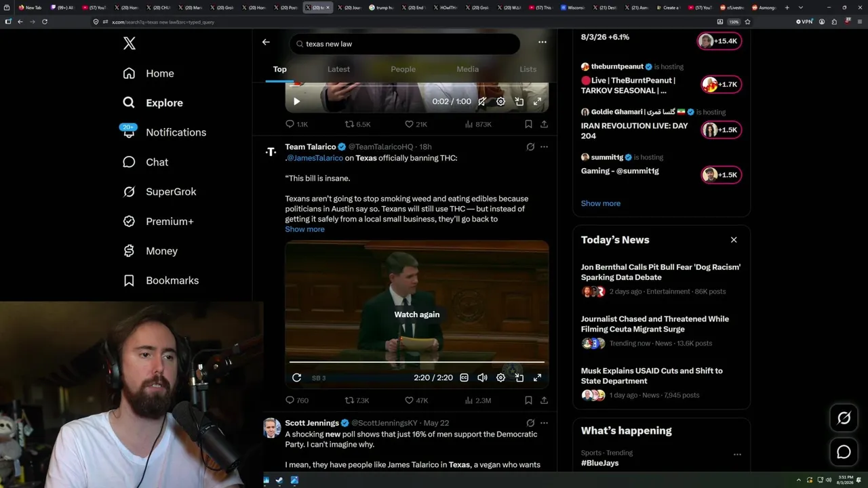868x488 pixels.
Task: Open Team Talarico display name link
Action: click(310, 147)
